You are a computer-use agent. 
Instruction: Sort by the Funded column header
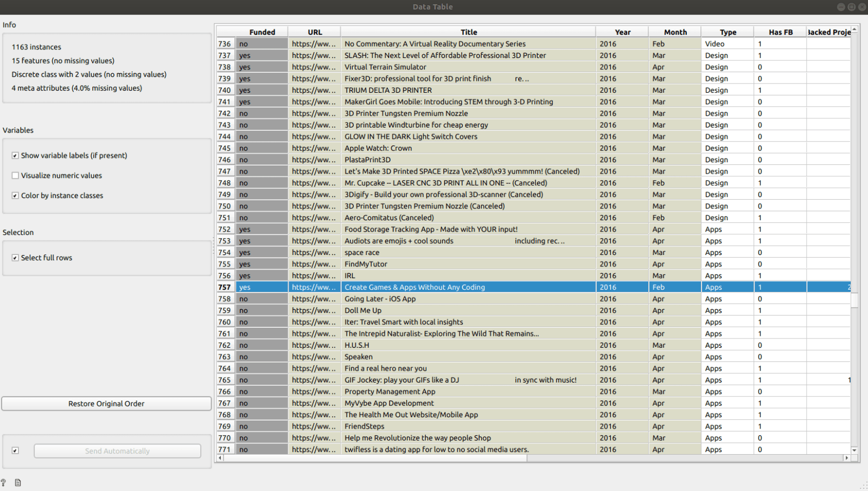point(262,32)
